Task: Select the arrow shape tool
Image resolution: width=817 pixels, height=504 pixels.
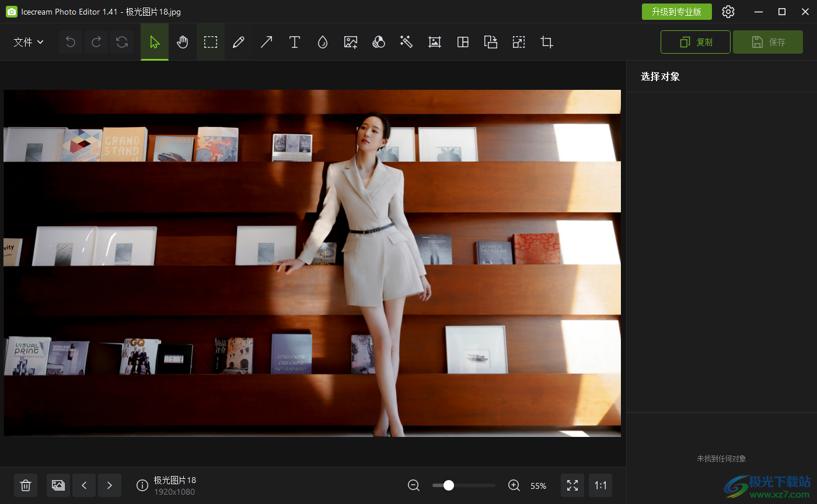Action: 266,42
